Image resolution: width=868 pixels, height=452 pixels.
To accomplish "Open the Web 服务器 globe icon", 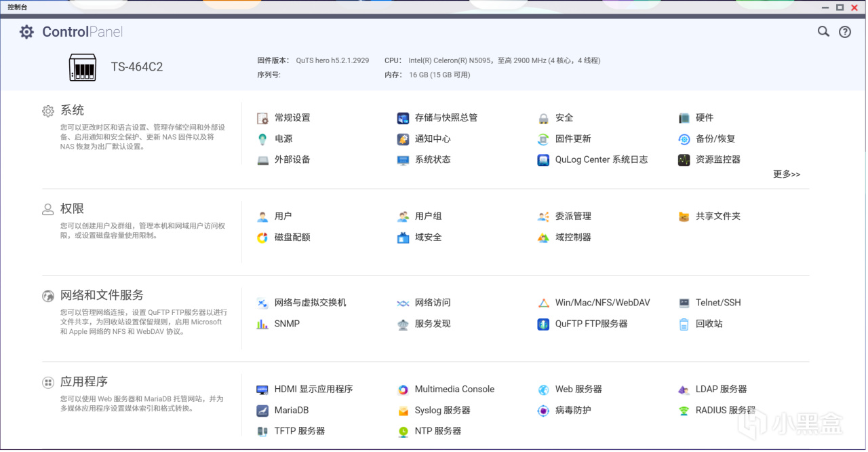I will (543, 390).
